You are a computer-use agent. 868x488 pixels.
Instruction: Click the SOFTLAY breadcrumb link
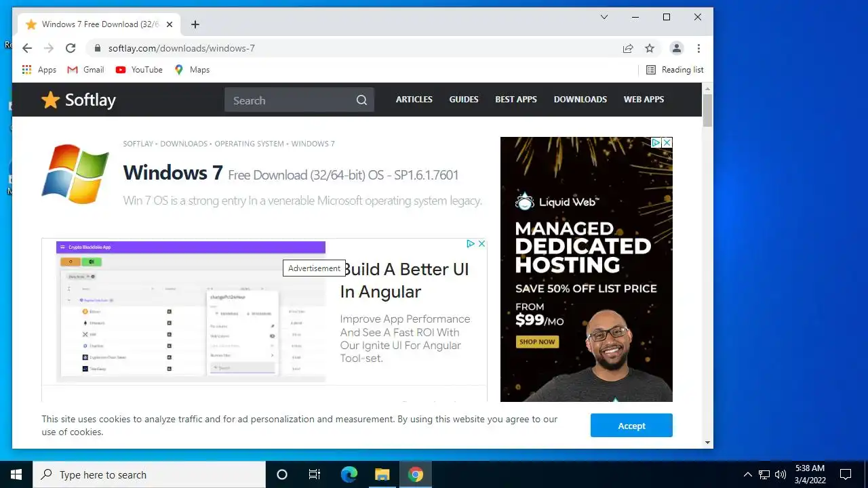tap(138, 144)
